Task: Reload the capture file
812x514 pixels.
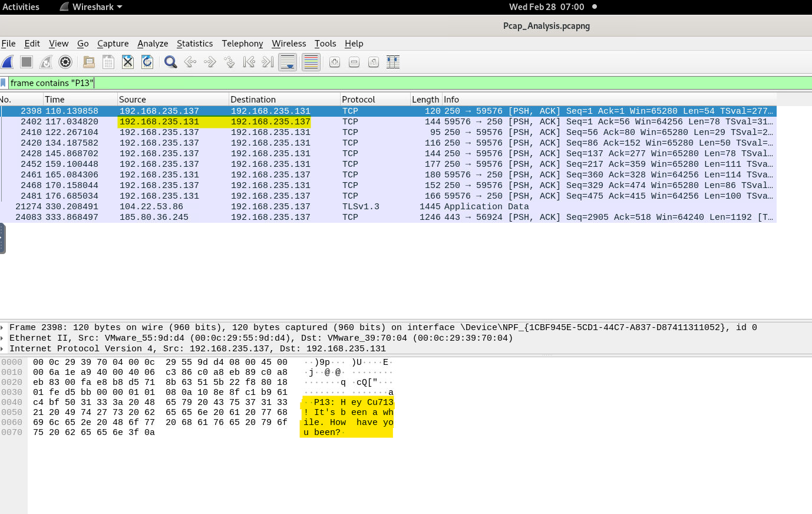Action: (147, 62)
